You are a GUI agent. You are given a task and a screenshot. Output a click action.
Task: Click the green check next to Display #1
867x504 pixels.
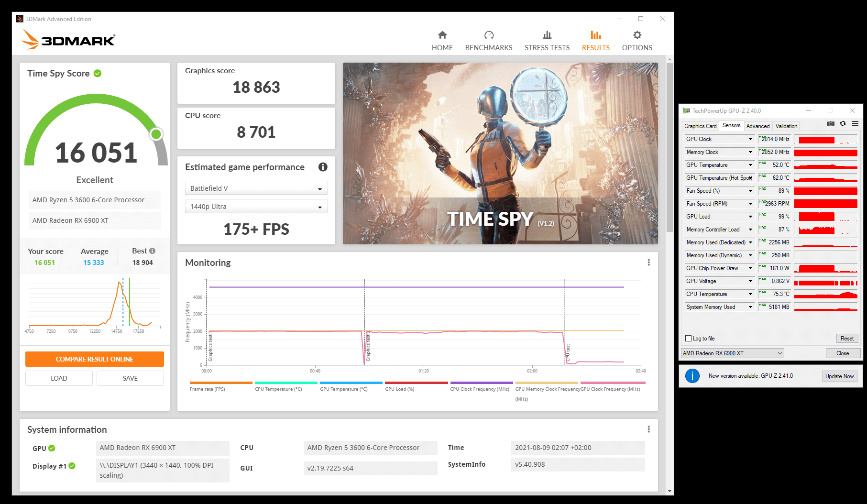(72, 466)
